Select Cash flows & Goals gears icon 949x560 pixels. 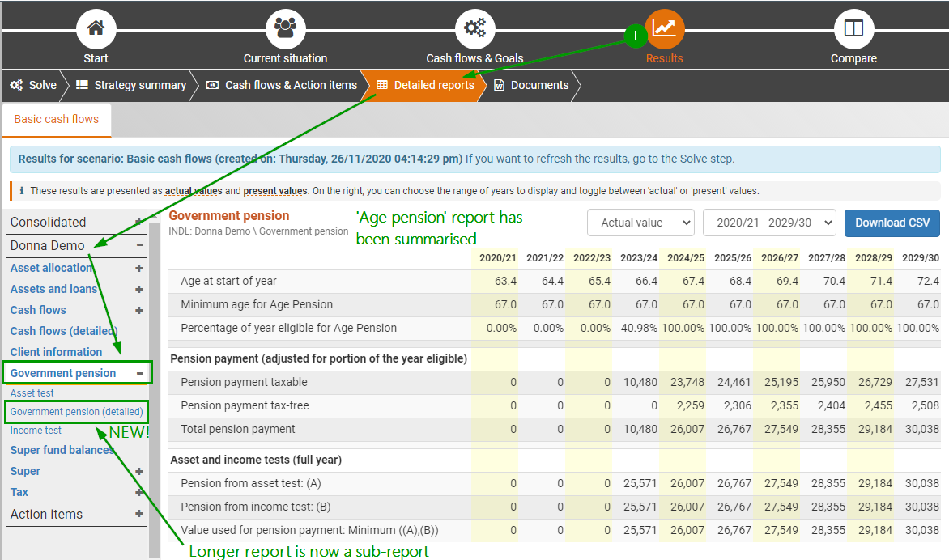(474, 29)
